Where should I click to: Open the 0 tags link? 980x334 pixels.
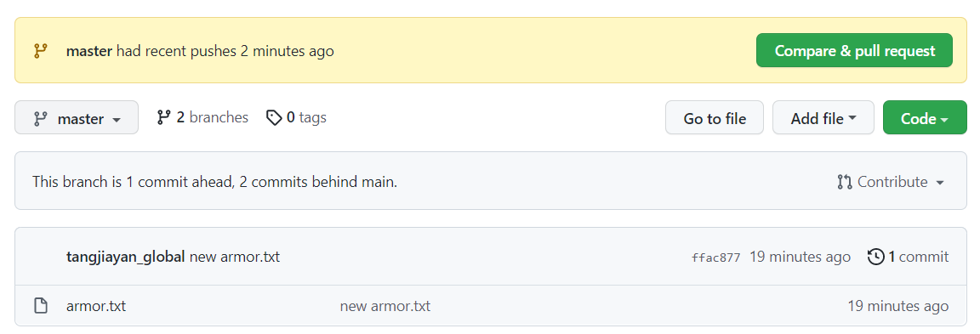[x=296, y=117]
